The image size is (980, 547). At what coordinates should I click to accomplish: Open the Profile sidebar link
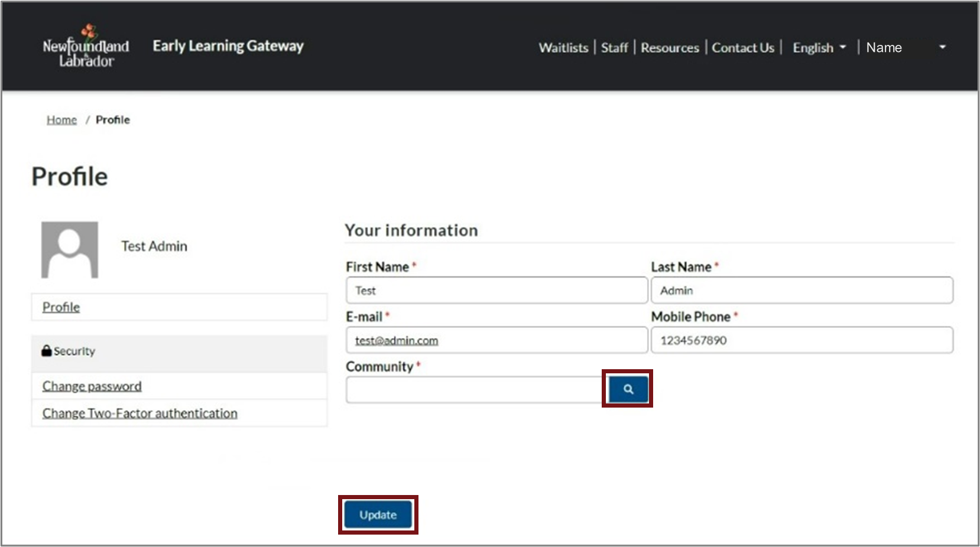61,307
